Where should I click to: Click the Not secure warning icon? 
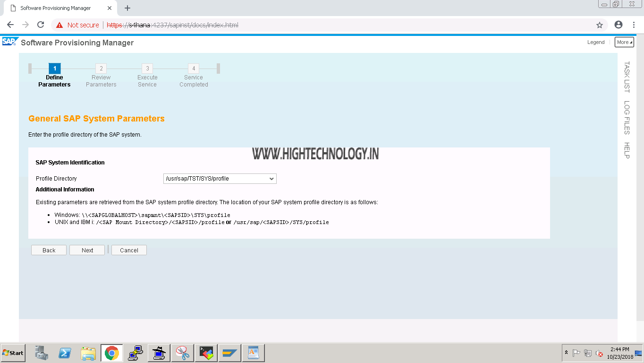coord(60,25)
